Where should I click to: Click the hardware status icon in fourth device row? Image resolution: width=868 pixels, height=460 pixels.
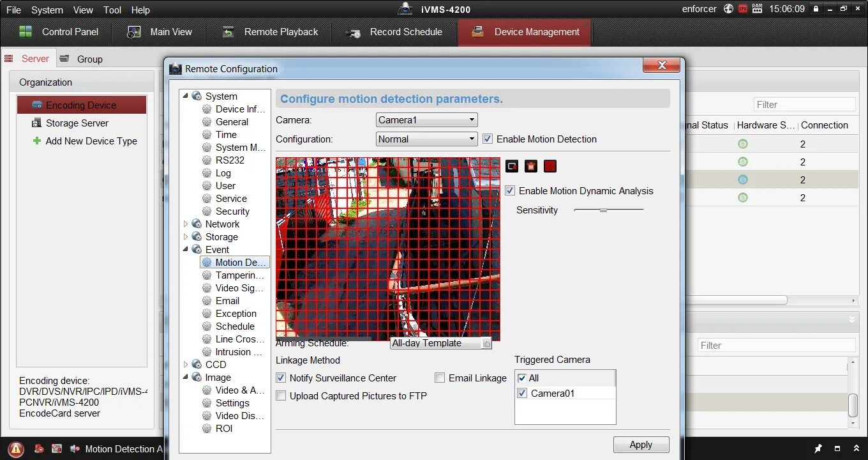click(x=743, y=197)
